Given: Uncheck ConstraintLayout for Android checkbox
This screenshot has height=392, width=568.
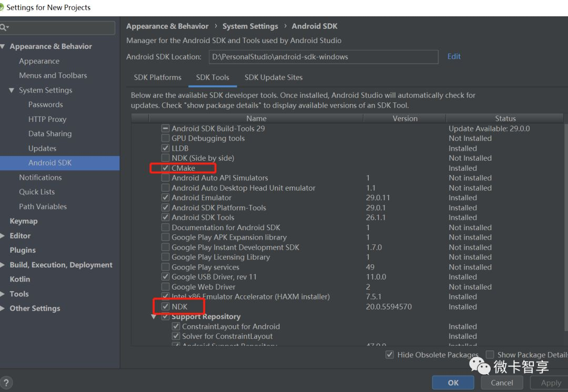Looking at the screenshot, I should point(176,326).
